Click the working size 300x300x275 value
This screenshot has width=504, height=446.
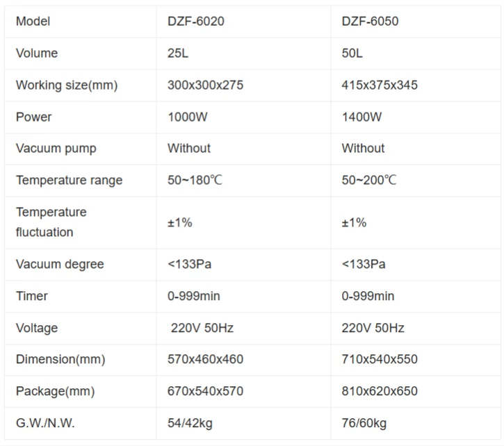(205, 85)
